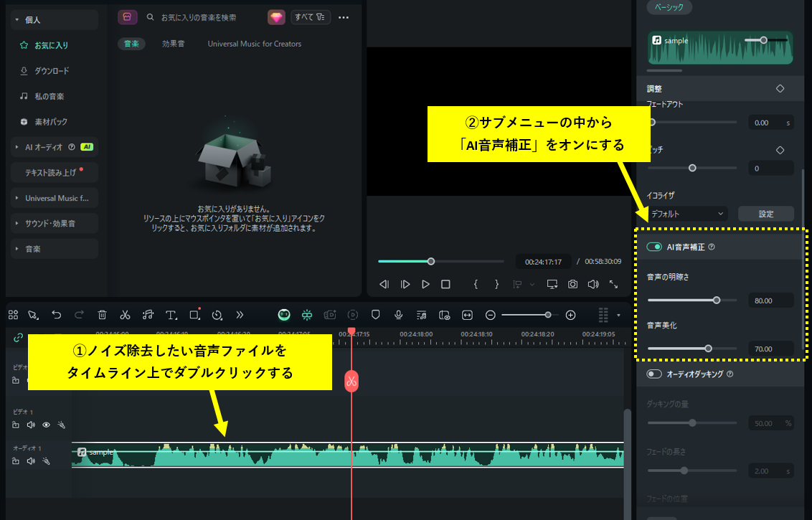Open the audio mixer list icon in toolbar
Screen dimensions: 812x520
pos(422,315)
